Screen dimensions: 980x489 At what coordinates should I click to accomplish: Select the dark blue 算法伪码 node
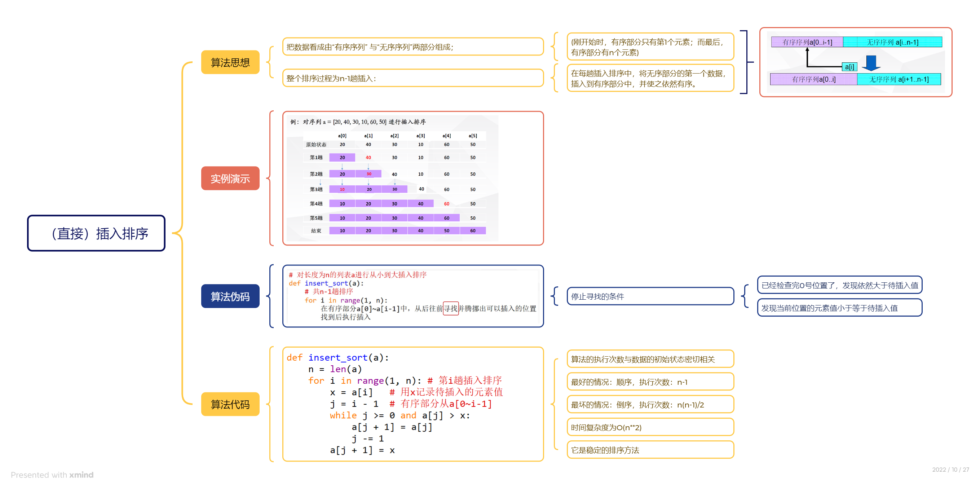tap(230, 296)
